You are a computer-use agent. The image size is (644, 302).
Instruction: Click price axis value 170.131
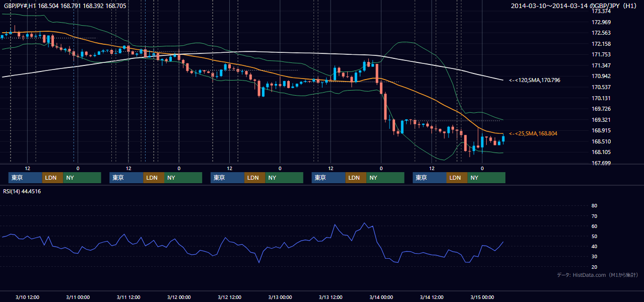[x=601, y=98]
